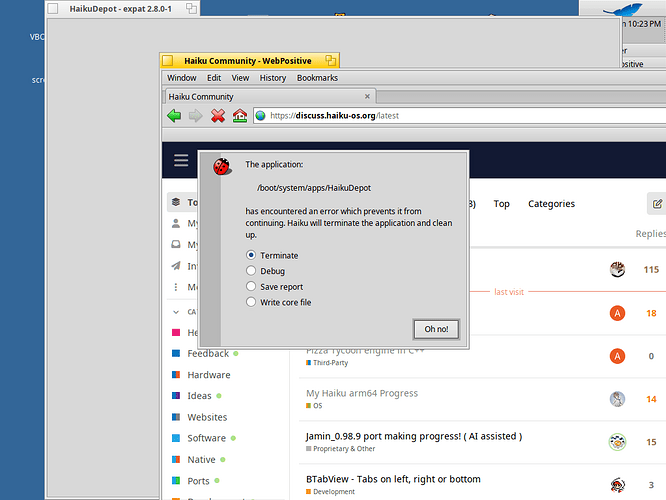The width and height of the screenshot is (666, 500).
Task: Click the Deskbar clock
Action: [644, 24]
